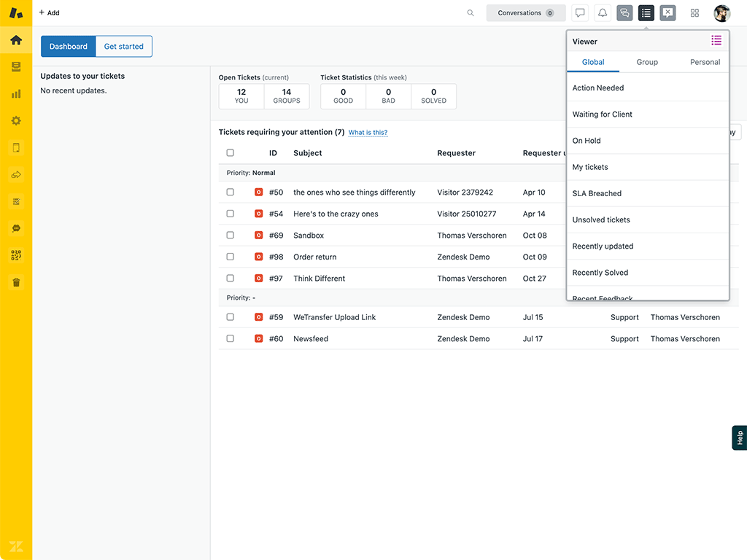The width and height of the screenshot is (747, 560).
Task: Click the 14 GROUPS open tickets stat
Action: pos(286,96)
